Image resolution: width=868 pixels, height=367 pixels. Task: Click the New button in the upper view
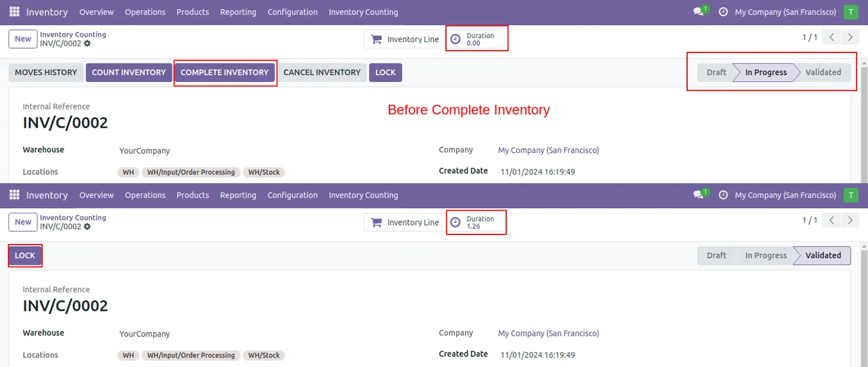(23, 39)
